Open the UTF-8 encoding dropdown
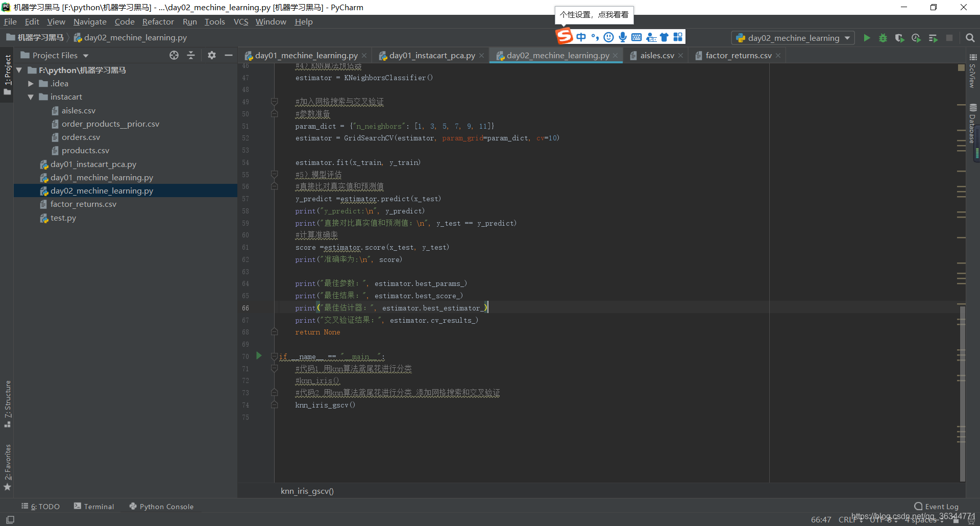980x526 pixels. pos(883,520)
